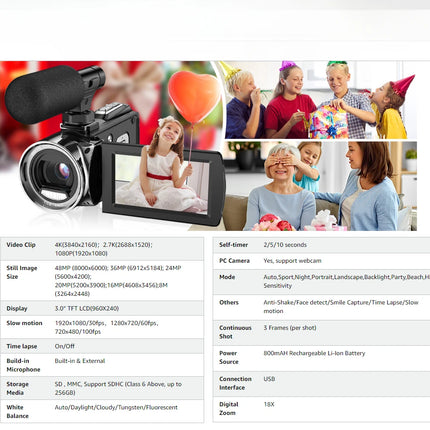
Task: Select the 'Slow motion' spec label
Action: coord(24,323)
